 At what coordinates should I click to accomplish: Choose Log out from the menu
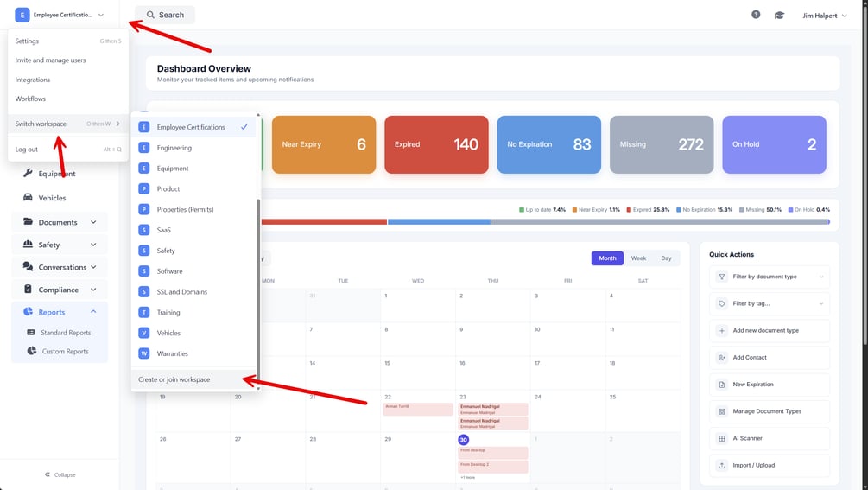click(x=68, y=149)
